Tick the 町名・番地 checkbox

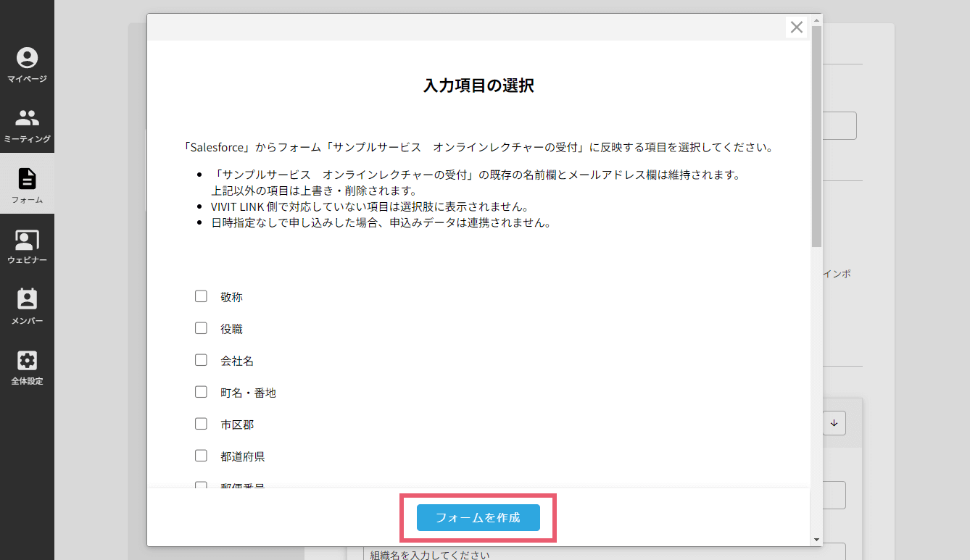[201, 392]
